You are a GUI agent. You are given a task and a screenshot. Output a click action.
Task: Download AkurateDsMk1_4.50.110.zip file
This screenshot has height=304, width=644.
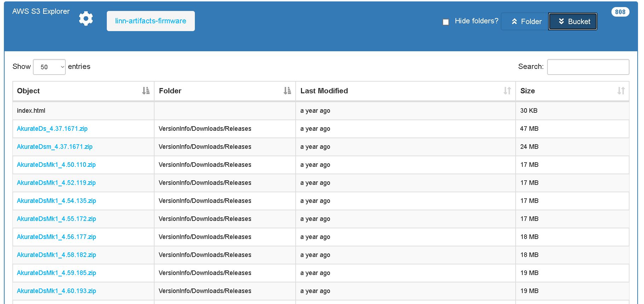56,165
